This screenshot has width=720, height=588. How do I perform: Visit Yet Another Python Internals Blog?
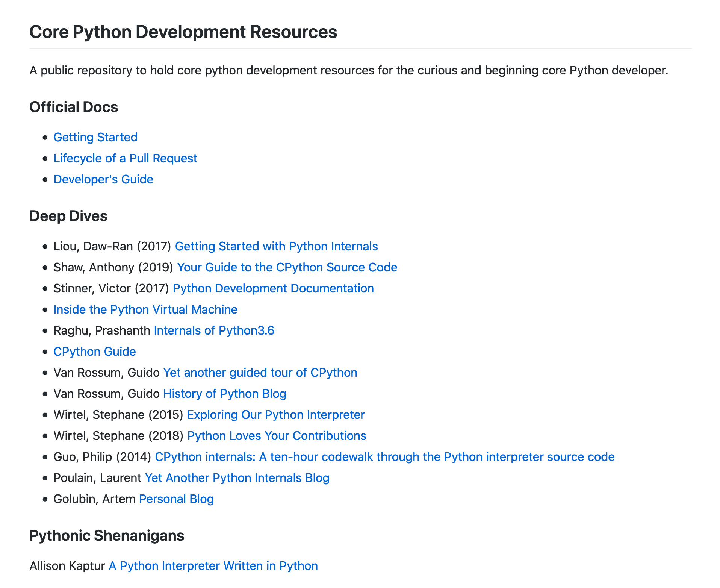(x=237, y=478)
